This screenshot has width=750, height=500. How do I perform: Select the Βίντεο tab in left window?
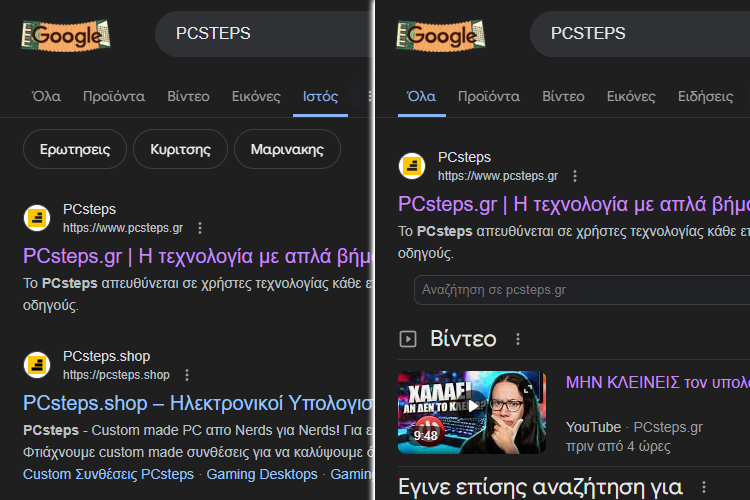click(188, 97)
